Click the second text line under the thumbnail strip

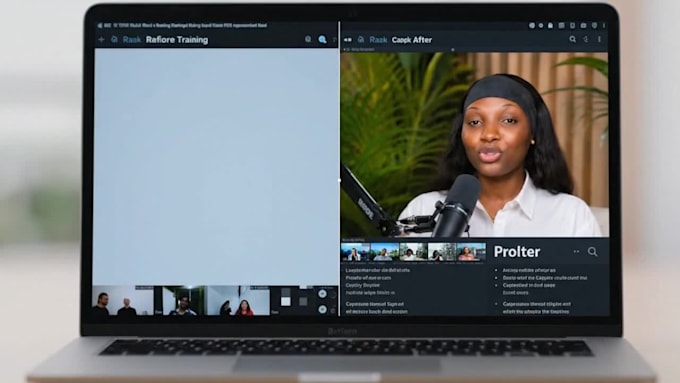(x=368, y=278)
